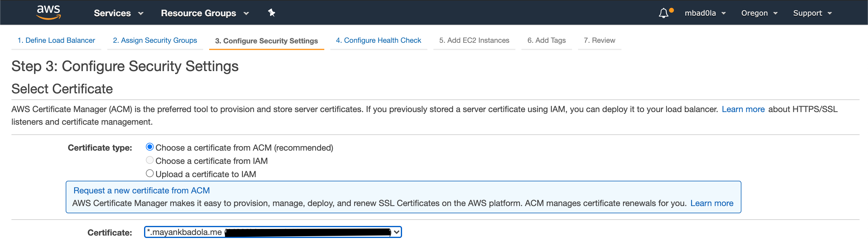Go to step 1 Define Load Balancer
This screenshot has height=244, width=868.
[56, 40]
